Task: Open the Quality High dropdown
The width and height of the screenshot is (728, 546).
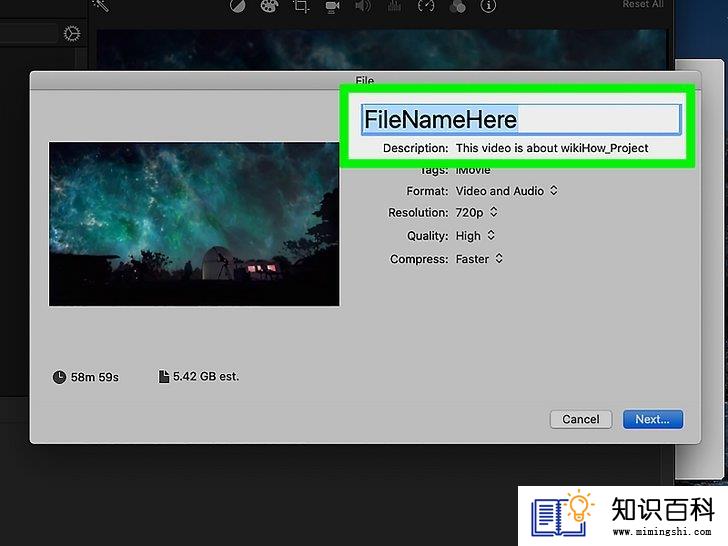Action: (x=475, y=236)
